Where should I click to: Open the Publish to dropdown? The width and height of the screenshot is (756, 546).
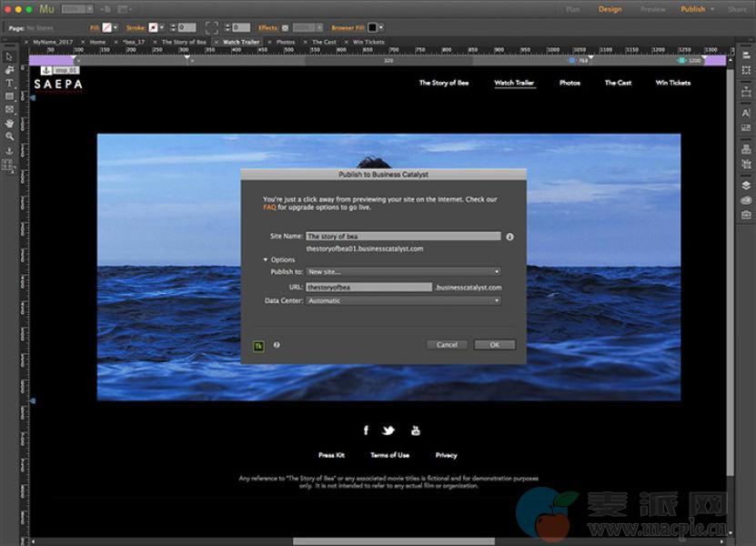(x=403, y=271)
